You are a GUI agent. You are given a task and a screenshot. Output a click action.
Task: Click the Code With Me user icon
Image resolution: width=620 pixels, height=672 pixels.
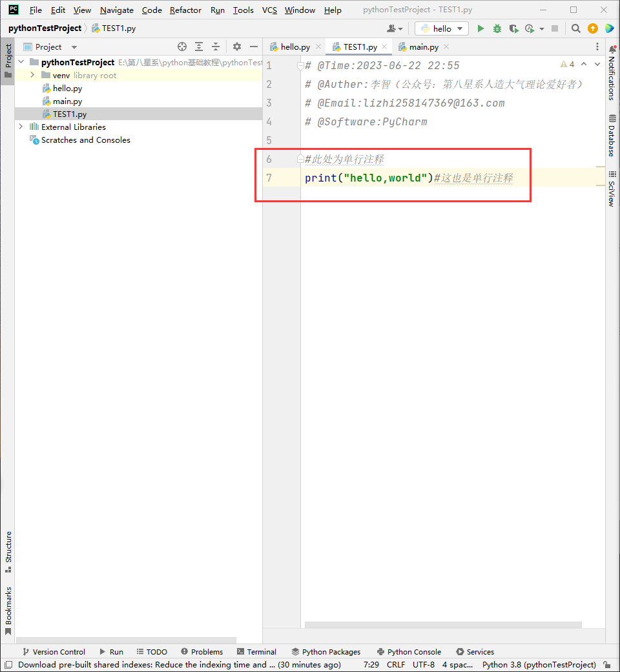391,28
